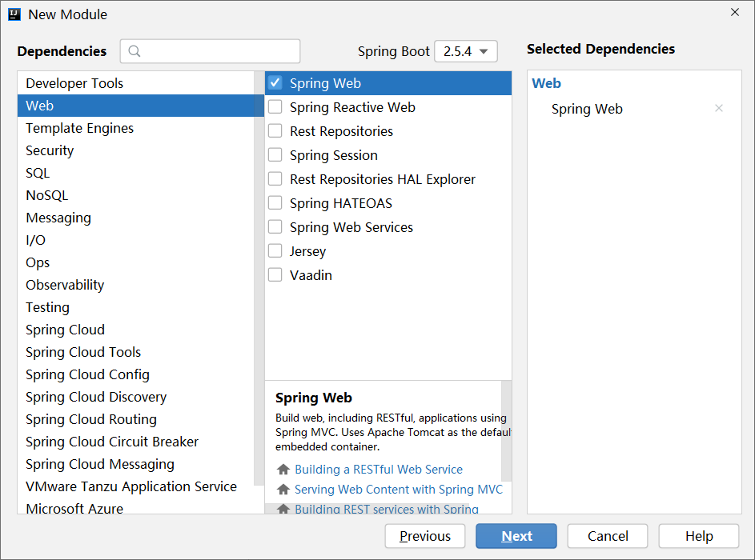The image size is (755, 560).
Task: Click the search magnifier icon in Dependencies field
Action: coord(135,51)
